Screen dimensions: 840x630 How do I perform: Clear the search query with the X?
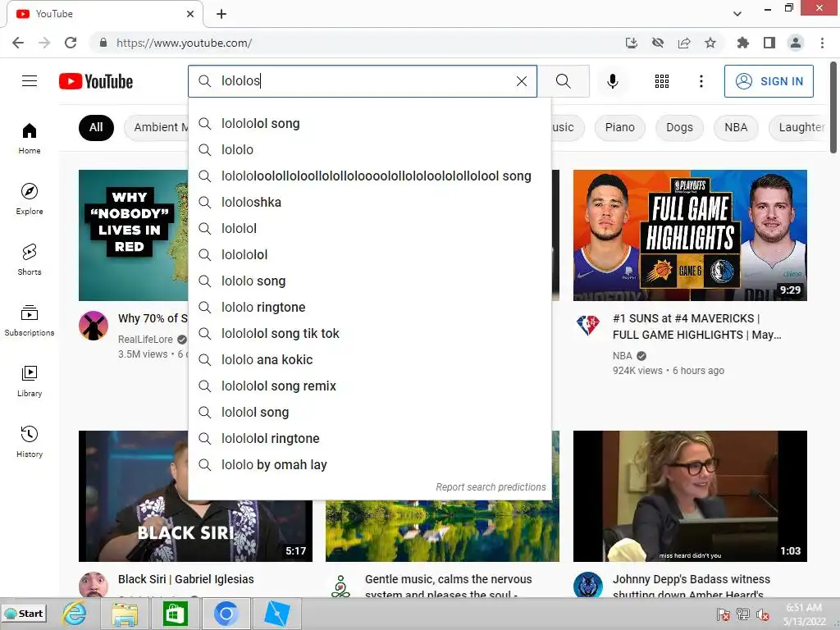click(521, 81)
